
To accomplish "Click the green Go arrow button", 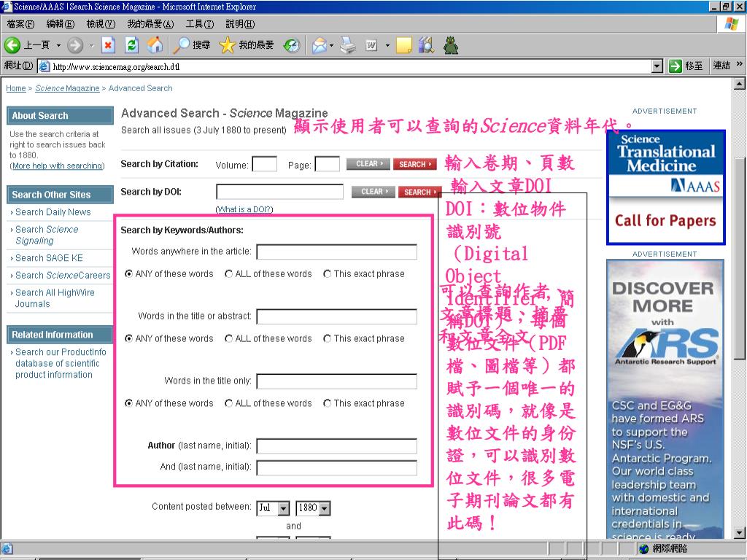I will 676,66.
